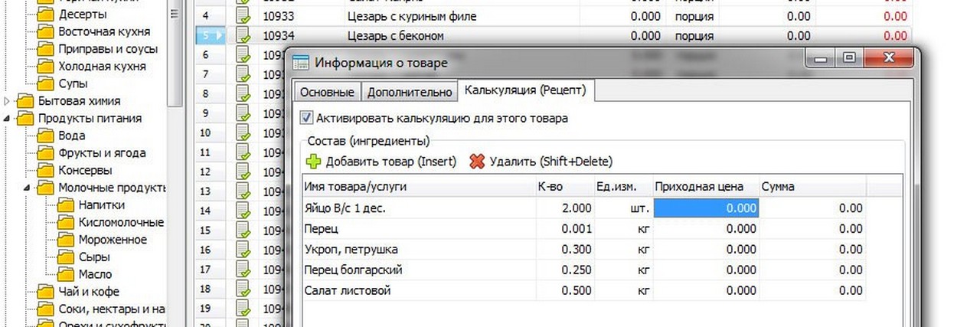Expand the Бытовая химия tree node

click(x=8, y=101)
